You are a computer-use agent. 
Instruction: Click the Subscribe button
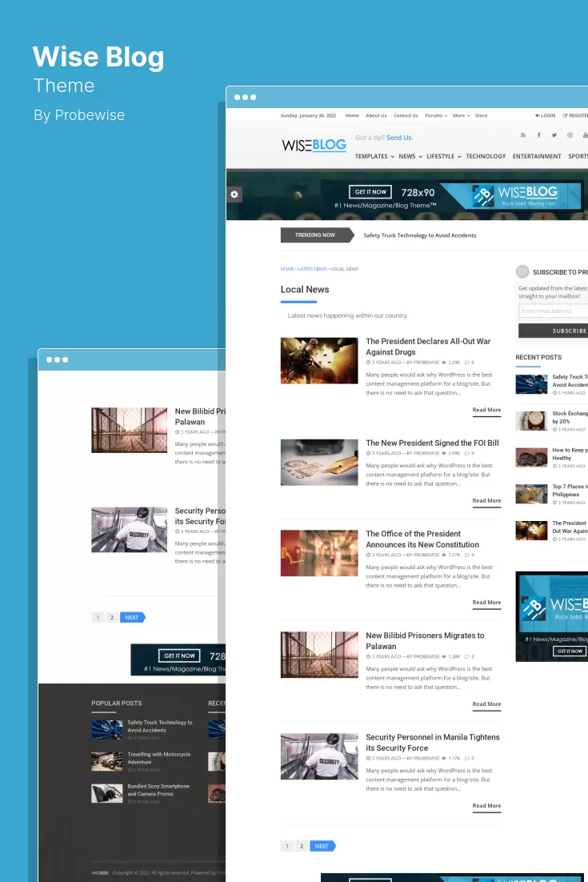click(553, 331)
